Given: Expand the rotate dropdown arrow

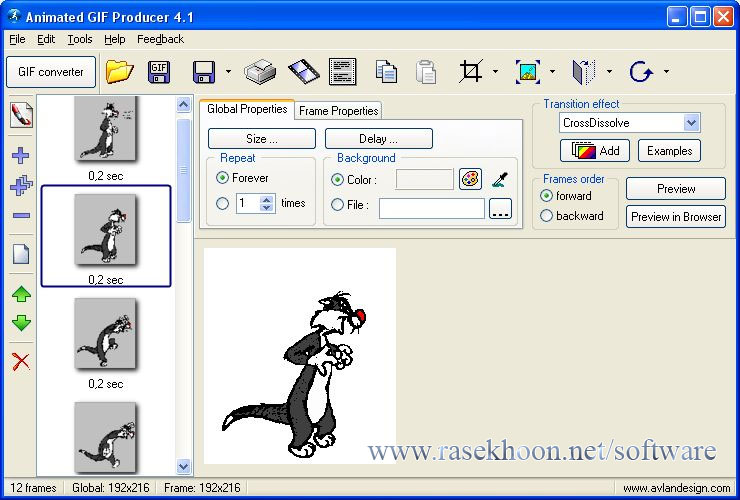Looking at the screenshot, I should point(666,72).
